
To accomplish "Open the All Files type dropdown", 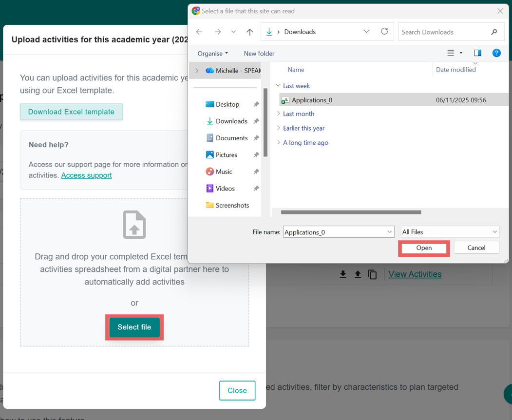I will click(x=450, y=232).
